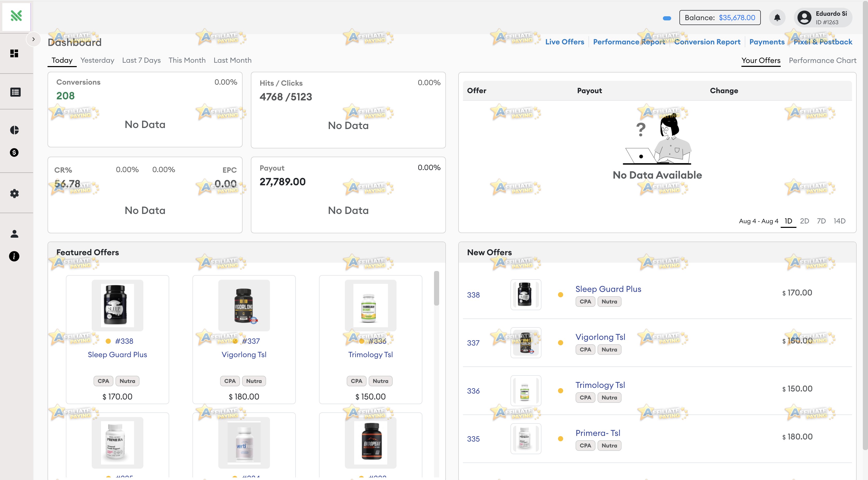Click the Balance $35,678.00 box
868x480 pixels.
720,18
